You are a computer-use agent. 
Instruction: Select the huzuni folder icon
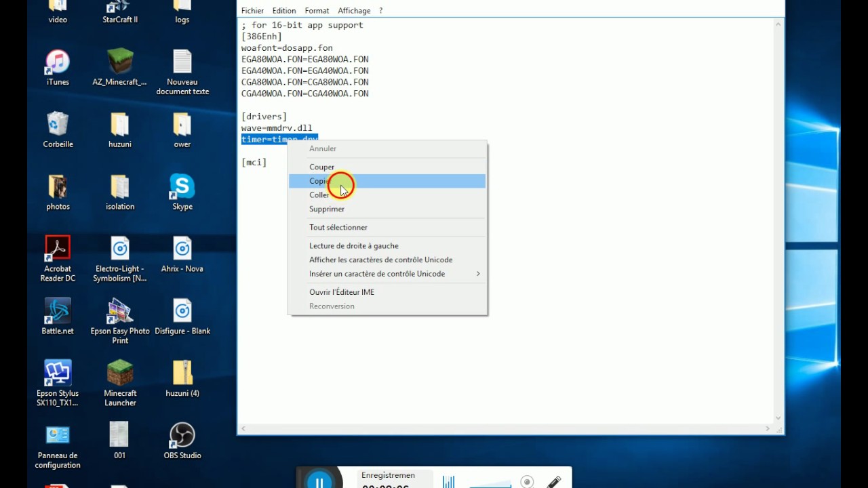click(120, 129)
